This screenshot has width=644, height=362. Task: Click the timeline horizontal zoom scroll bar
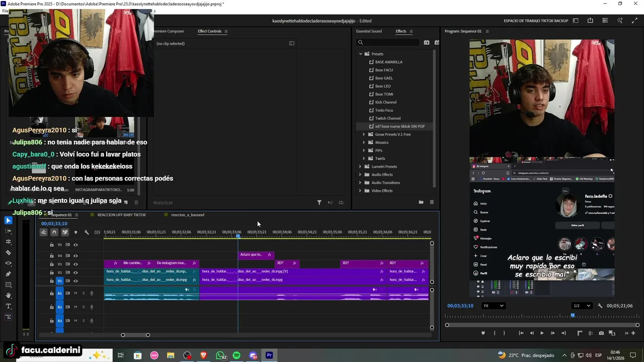point(135,335)
